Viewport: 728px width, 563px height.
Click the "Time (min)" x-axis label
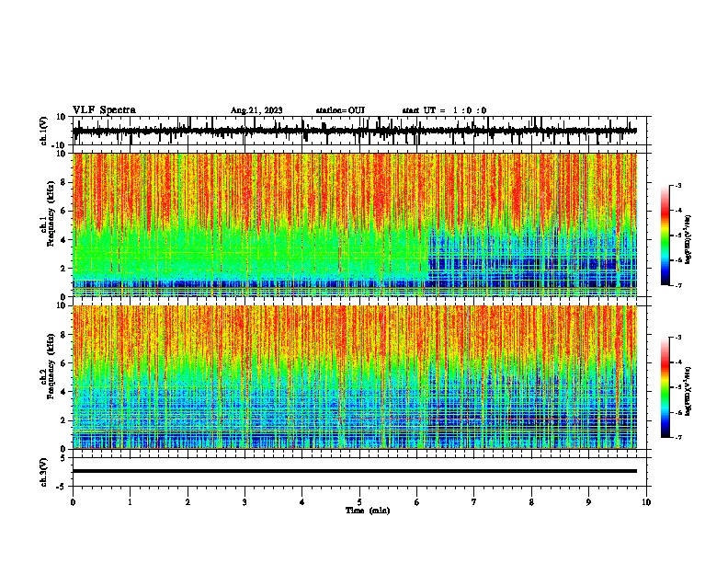(x=368, y=511)
